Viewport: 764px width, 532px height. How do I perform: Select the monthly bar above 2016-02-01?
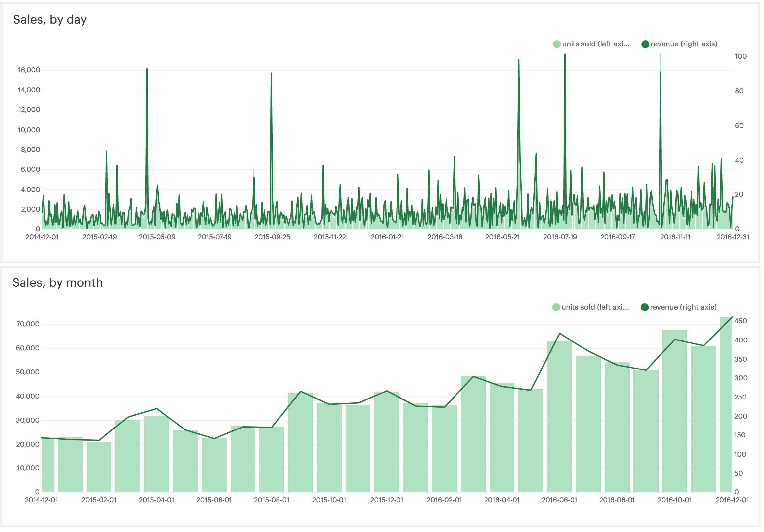coord(444,449)
